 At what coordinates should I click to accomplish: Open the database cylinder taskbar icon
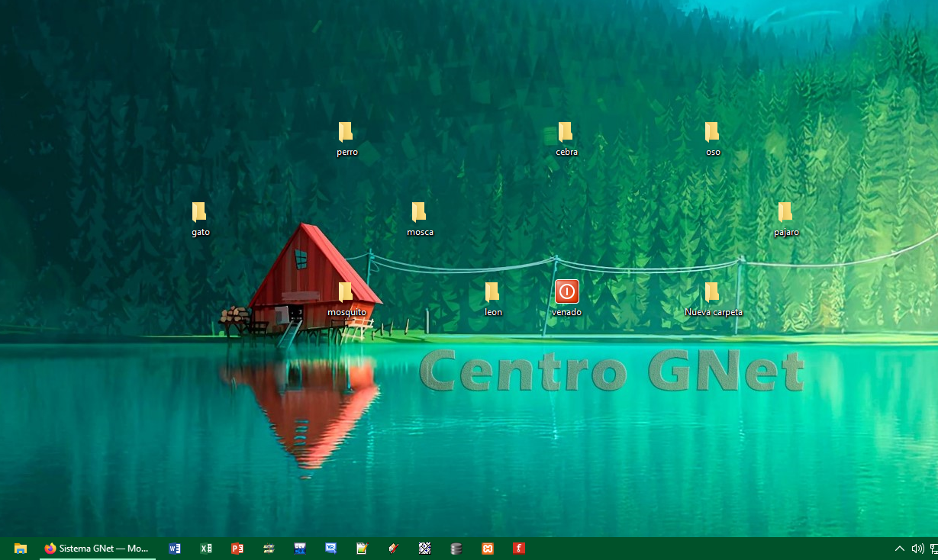(456, 549)
